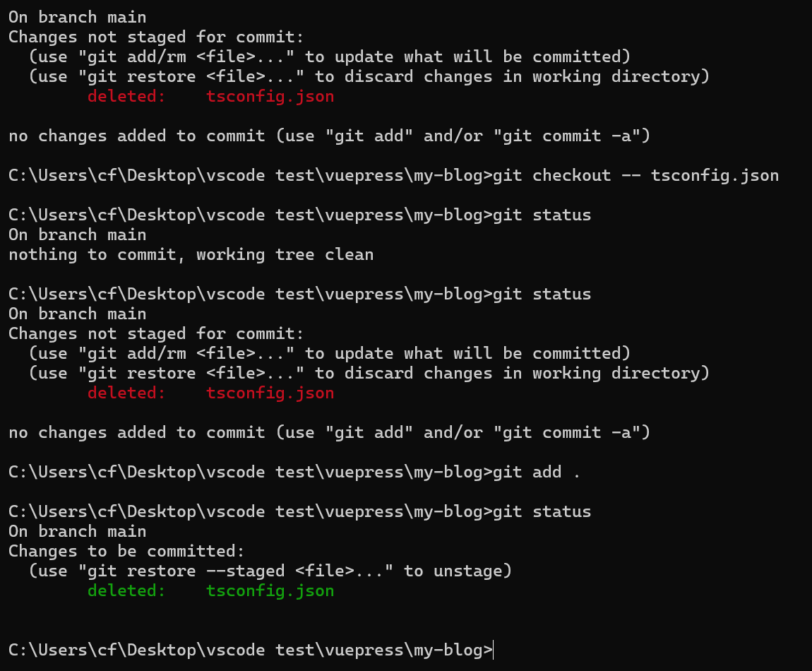Click the red tsconfig.json at the top
The height and width of the screenshot is (671, 812).
[270, 96]
